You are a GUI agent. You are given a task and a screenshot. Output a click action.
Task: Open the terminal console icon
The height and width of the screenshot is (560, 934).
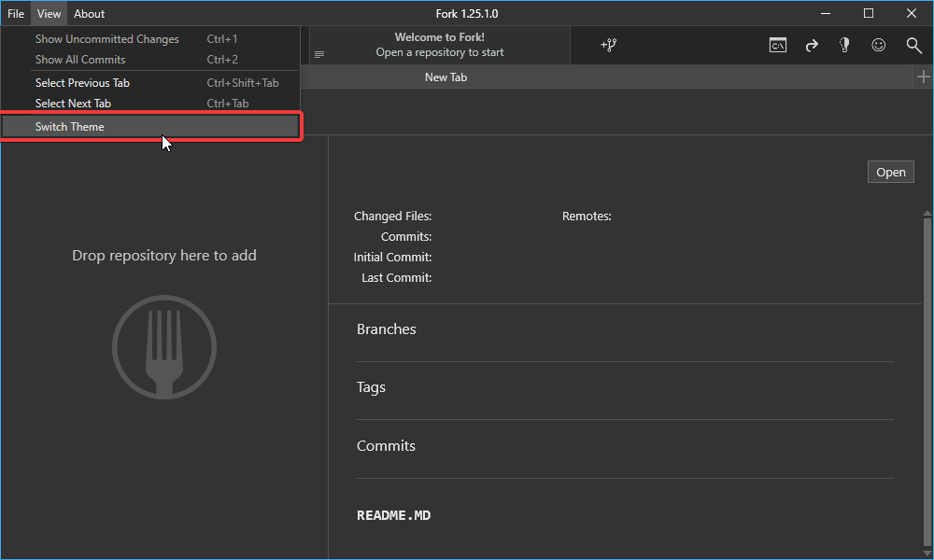778,45
